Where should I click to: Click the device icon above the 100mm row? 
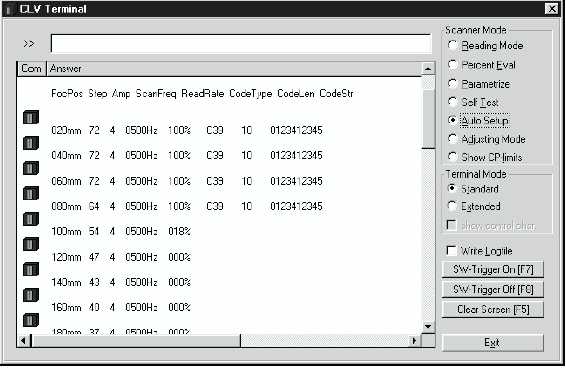coord(31,219)
